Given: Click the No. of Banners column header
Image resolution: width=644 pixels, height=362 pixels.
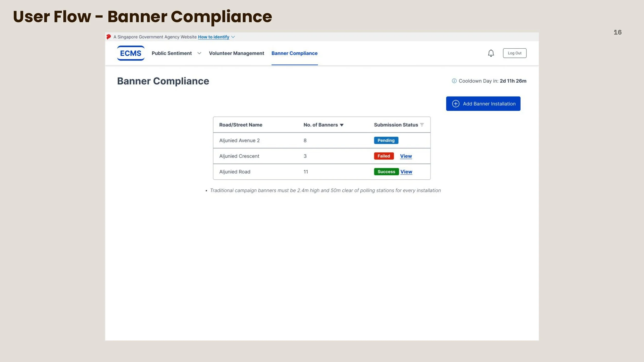Looking at the screenshot, I should pos(320,125).
